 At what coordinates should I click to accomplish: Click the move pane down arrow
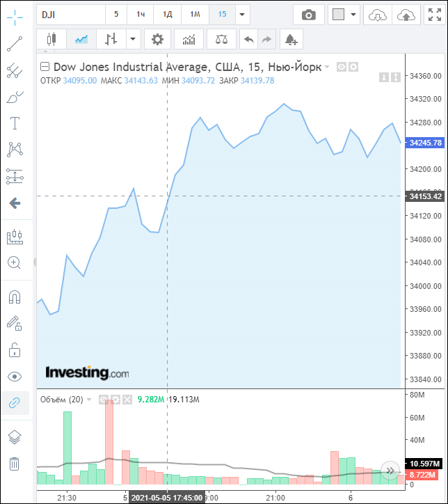[384, 77]
